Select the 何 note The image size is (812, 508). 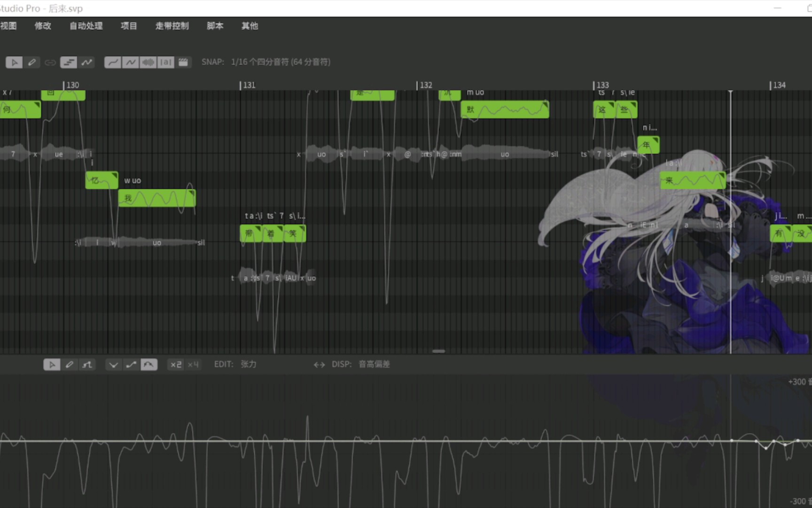point(20,110)
